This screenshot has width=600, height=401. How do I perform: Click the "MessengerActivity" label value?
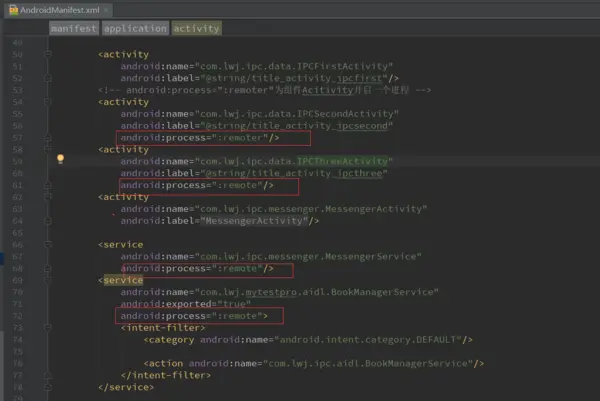[x=254, y=221]
